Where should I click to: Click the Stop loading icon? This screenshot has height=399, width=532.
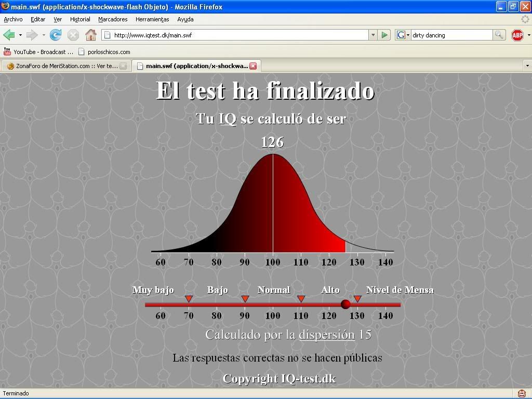[73, 35]
